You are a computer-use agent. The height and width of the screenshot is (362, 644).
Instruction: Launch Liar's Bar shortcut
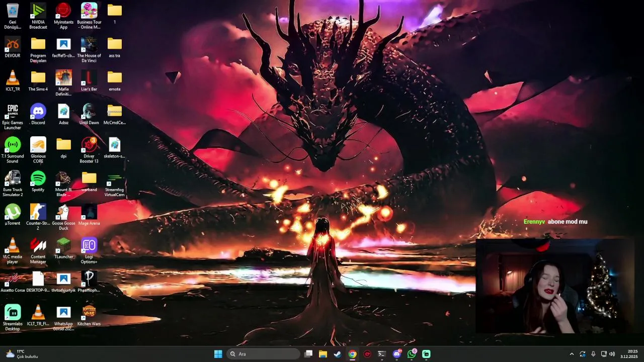(x=89, y=80)
